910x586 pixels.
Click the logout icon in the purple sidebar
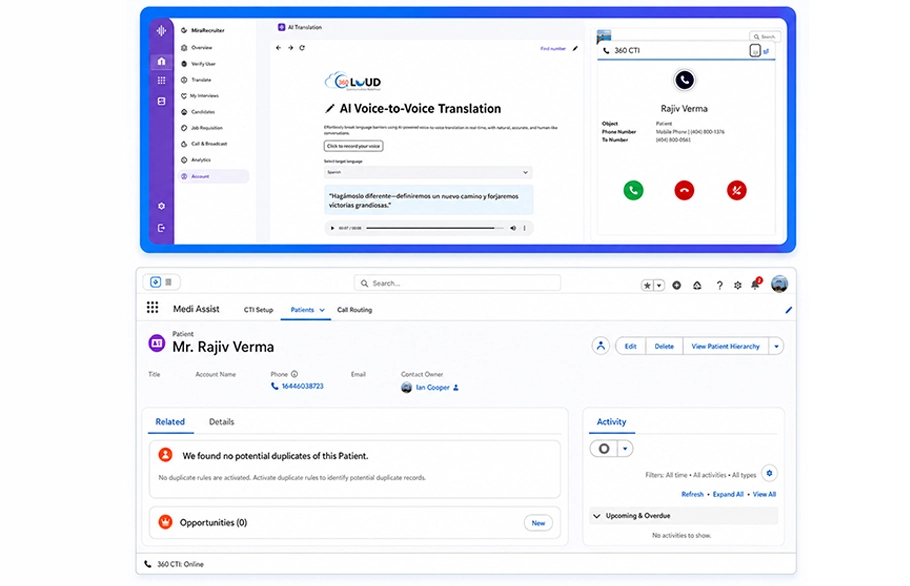coord(161,228)
